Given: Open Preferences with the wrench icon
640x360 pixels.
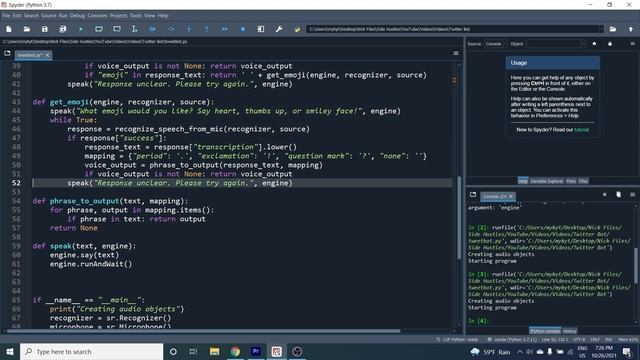Looking at the screenshot, I should click(x=279, y=29).
